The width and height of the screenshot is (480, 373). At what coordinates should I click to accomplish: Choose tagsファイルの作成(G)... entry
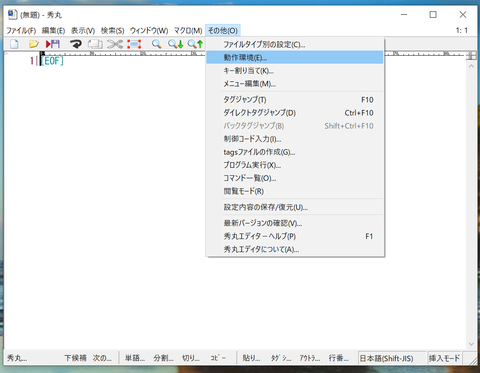[x=295, y=152]
